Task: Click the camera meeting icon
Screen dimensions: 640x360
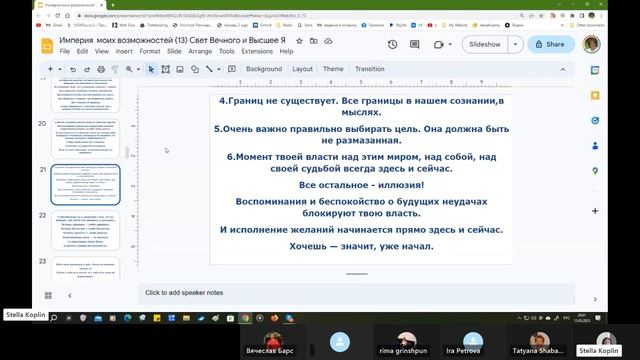Action: pos(438,44)
